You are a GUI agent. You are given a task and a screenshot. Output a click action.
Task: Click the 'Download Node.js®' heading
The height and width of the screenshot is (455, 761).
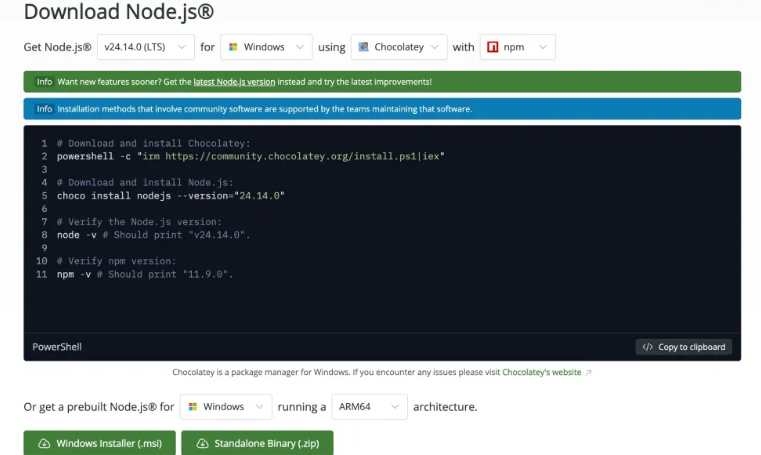pyautogui.click(x=119, y=12)
